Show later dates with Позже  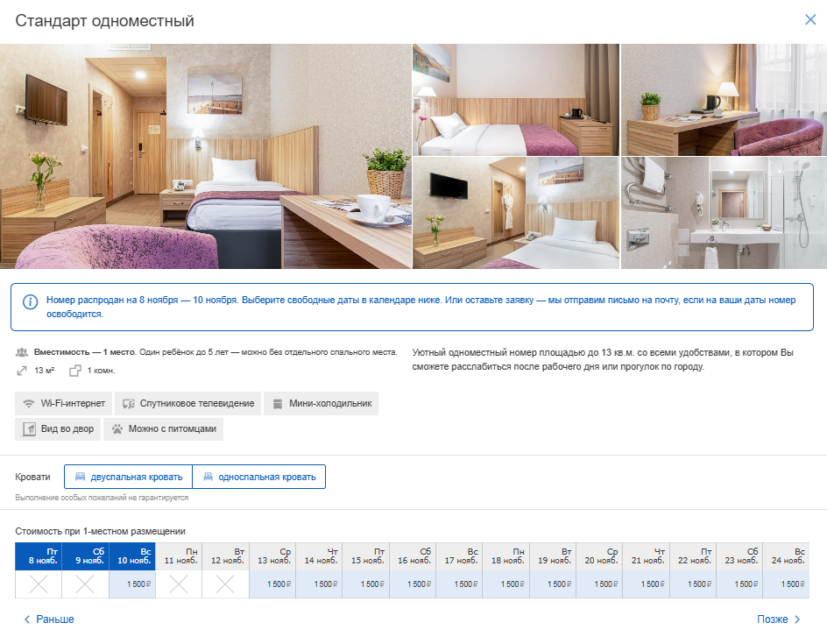click(779, 619)
